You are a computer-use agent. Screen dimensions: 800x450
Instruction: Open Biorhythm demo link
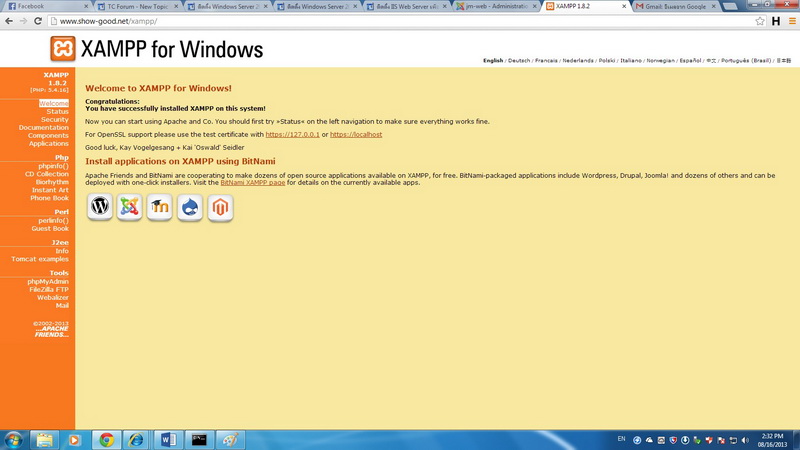tap(52, 182)
